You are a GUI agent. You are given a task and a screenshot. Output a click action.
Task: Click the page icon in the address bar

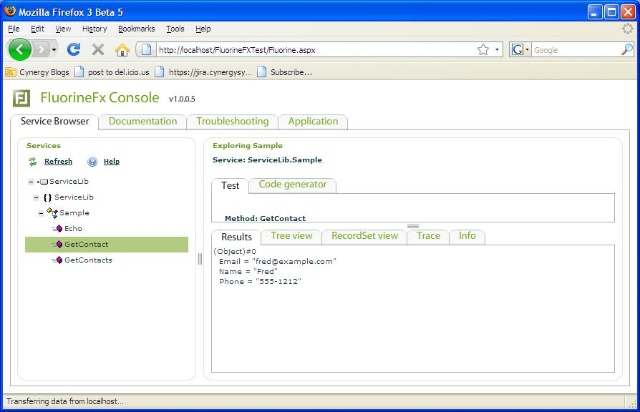pyautogui.click(x=146, y=50)
